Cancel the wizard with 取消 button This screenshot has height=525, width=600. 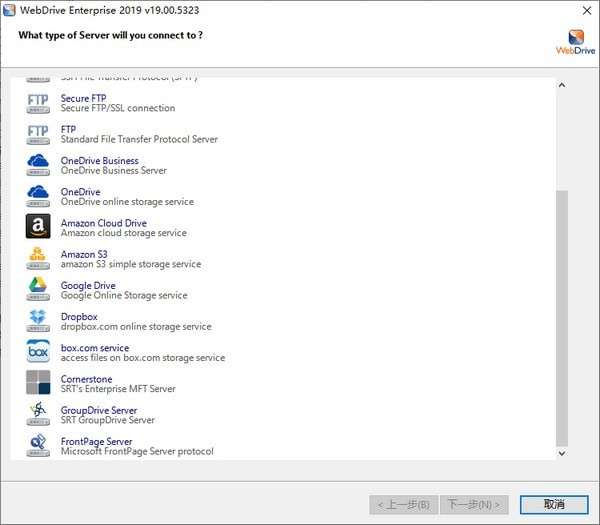click(x=554, y=505)
